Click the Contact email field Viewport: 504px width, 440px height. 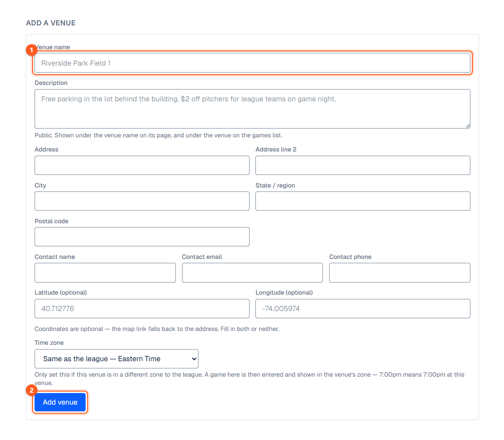coord(252,273)
